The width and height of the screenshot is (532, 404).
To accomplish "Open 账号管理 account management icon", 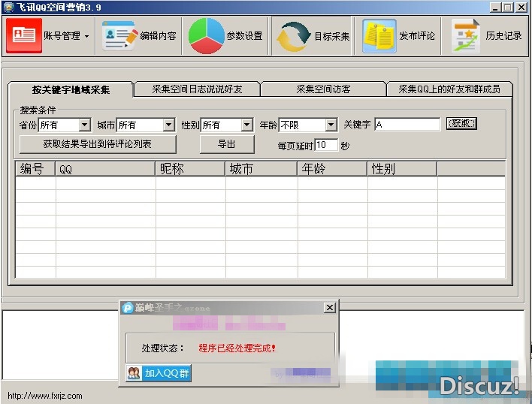I will point(24,35).
